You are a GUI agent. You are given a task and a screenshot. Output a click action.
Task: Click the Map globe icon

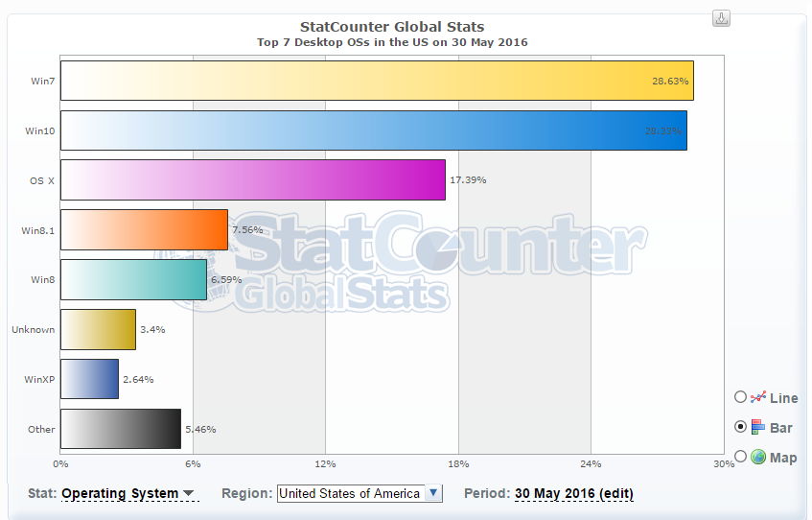(758, 457)
